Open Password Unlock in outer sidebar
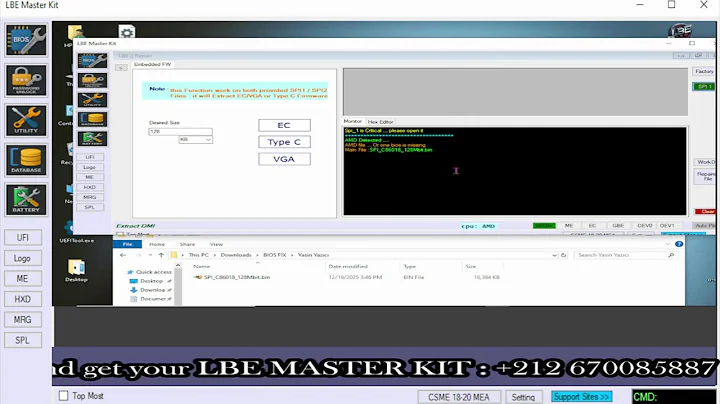 [x=26, y=80]
